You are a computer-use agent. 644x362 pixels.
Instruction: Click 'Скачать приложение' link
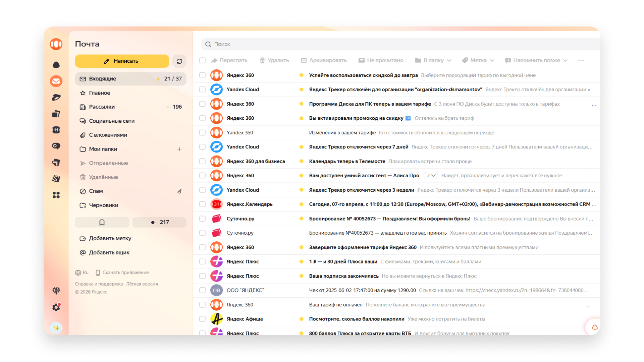(122, 273)
